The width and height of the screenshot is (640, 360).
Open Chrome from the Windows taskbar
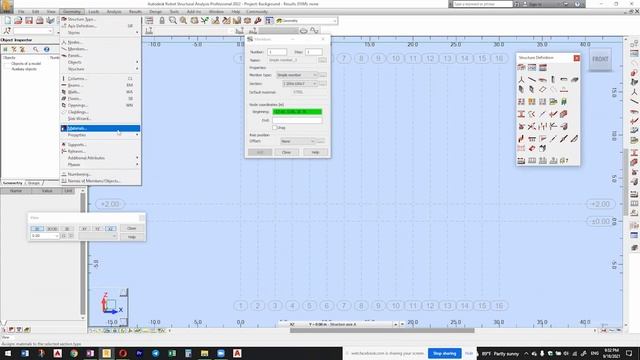74,353
